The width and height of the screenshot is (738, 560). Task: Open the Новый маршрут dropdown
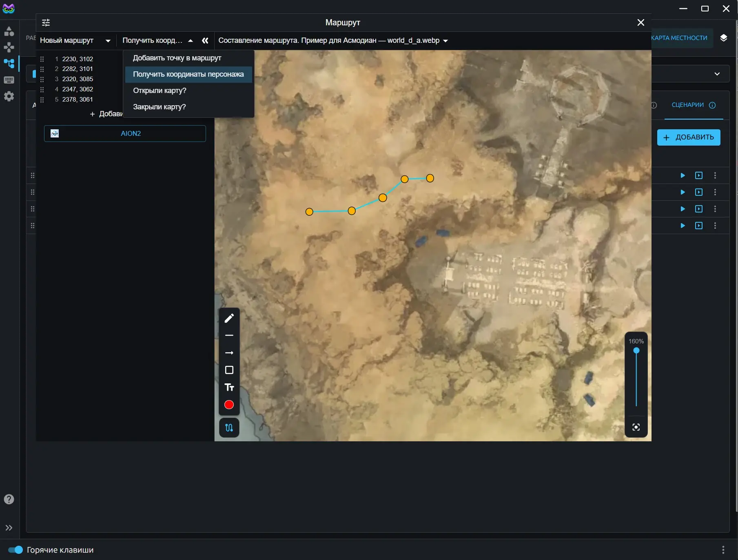pos(75,40)
